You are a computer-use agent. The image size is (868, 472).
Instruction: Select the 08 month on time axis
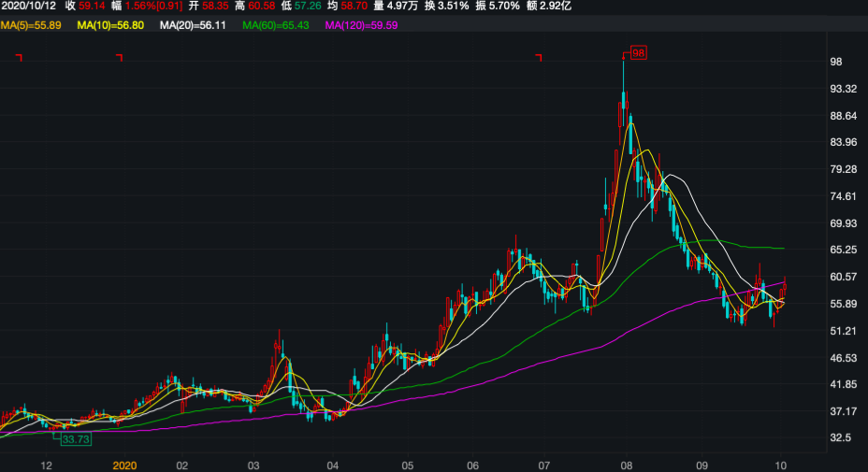pos(627,465)
